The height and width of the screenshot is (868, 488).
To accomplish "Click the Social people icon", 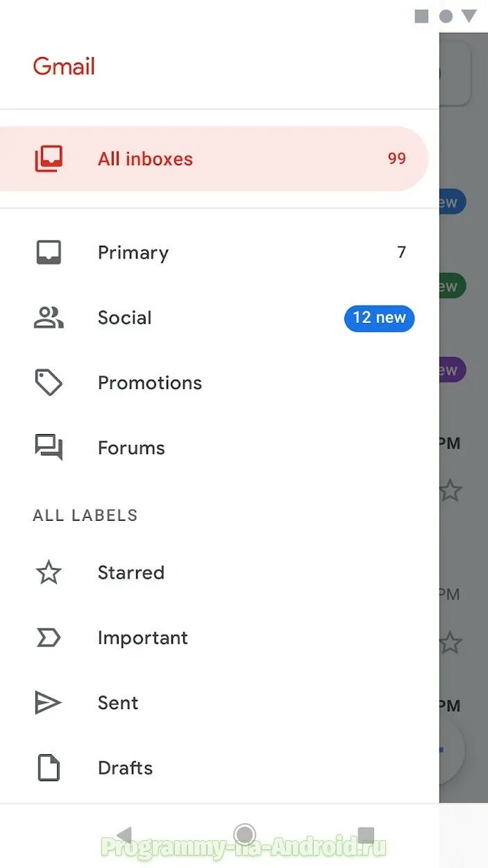I will point(49,318).
